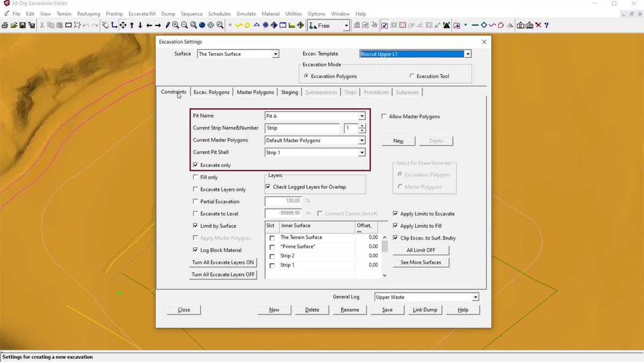
Task: Switch to the Staging tab
Action: (x=289, y=92)
